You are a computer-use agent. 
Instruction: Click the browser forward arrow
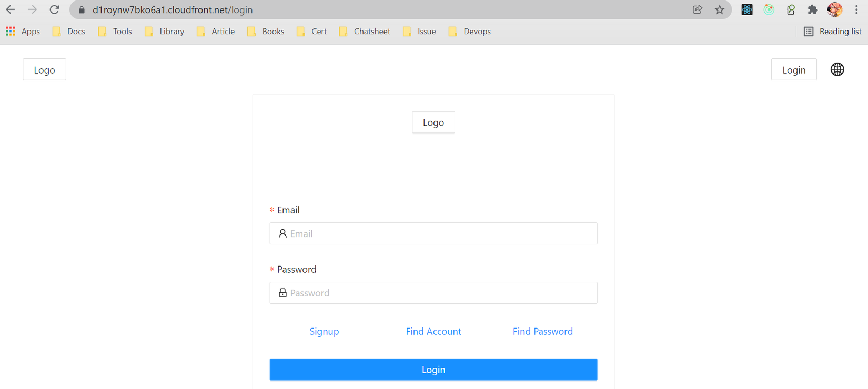pos(32,9)
